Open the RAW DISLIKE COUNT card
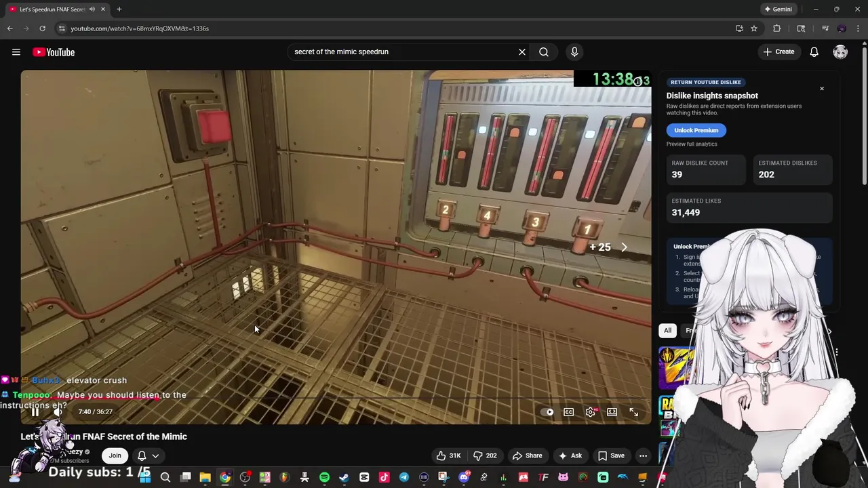868x488 pixels. point(706,169)
